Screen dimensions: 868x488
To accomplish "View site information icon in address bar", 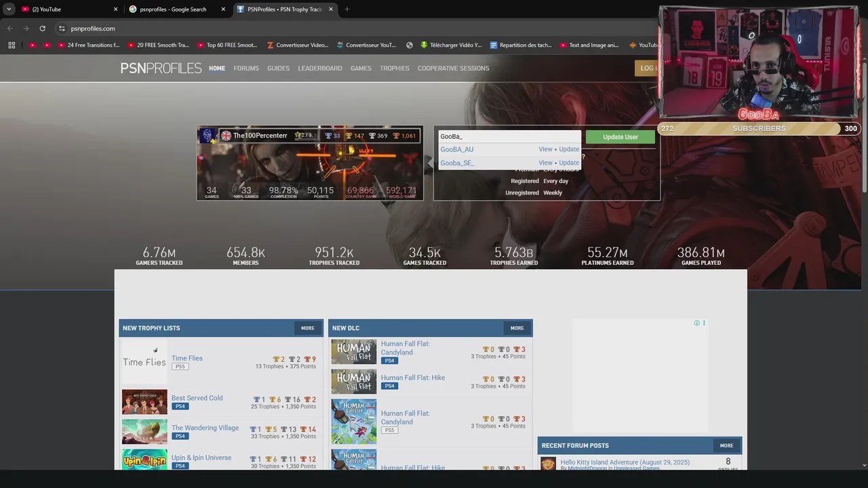I will tap(62, 28).
